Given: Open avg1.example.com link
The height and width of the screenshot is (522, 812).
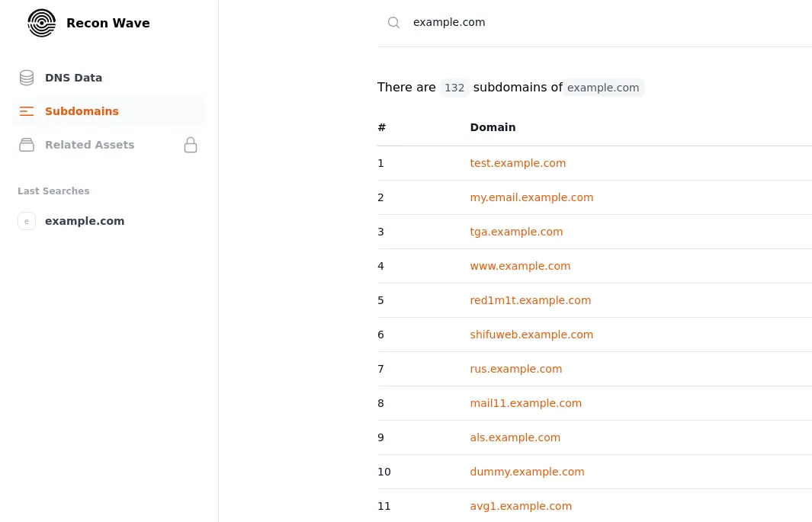Looking at the screenshot, I should click(x=521, y=506).
